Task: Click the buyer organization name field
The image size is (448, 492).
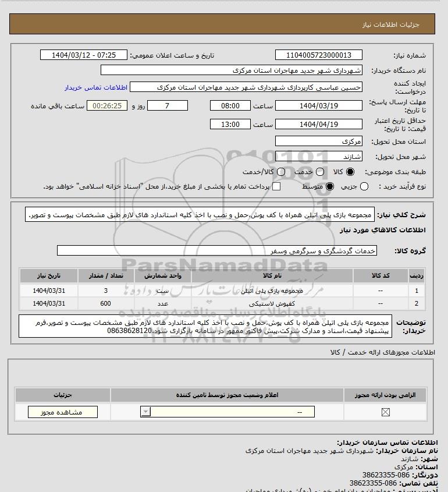Action: tap(232, 70)
